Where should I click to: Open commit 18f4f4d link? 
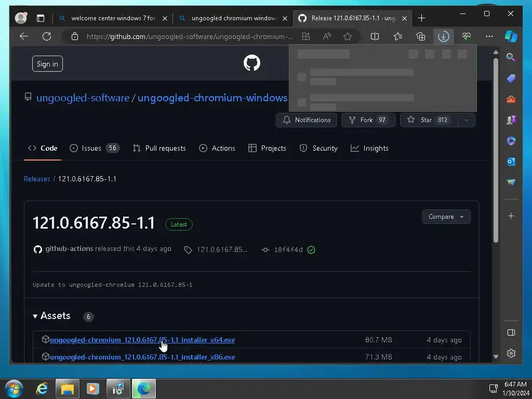[x=288, y=250]
